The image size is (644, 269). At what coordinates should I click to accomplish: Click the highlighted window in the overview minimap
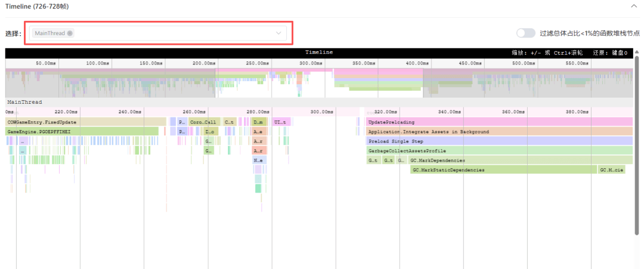(319, 83)
